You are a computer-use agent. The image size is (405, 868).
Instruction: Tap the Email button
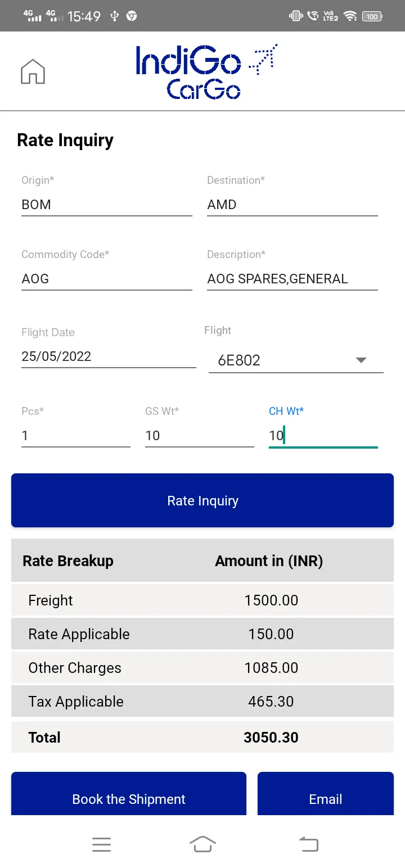(x=326, y=794)
